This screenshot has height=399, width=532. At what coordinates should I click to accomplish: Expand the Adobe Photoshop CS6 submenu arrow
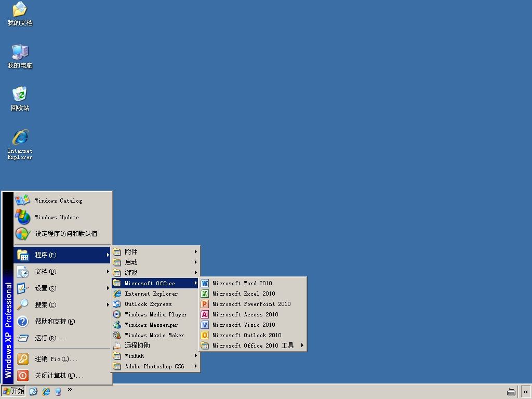[x=196, y=366]
